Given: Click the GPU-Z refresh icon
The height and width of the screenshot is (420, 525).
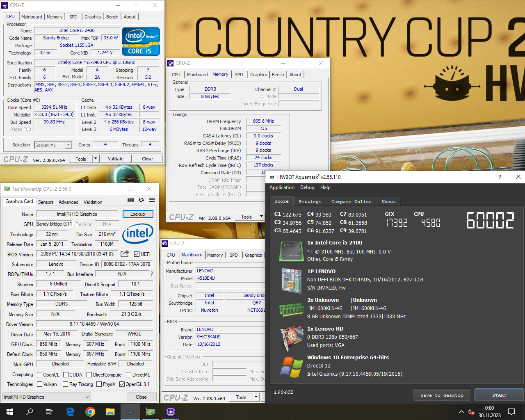Looking at the screenshot, I should tap(141, 200).
